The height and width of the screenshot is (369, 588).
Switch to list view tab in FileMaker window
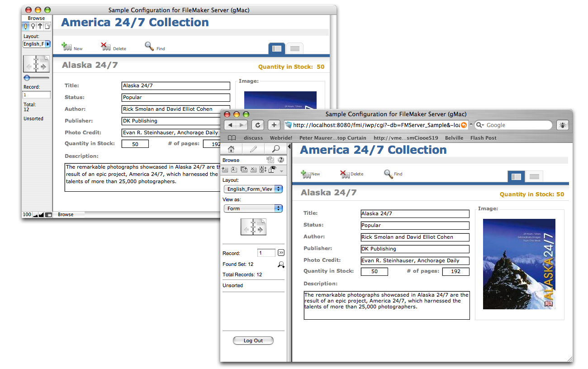point(294,48)
